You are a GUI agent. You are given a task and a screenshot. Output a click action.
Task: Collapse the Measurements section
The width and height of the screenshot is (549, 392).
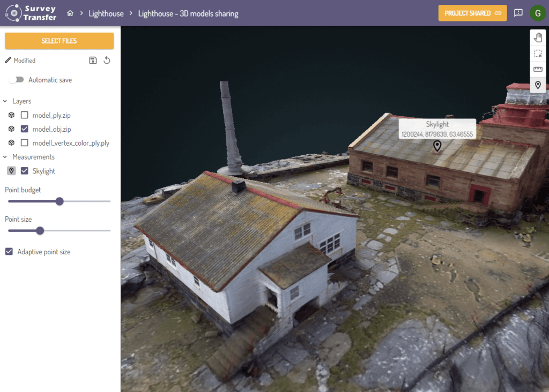[5, 157]
